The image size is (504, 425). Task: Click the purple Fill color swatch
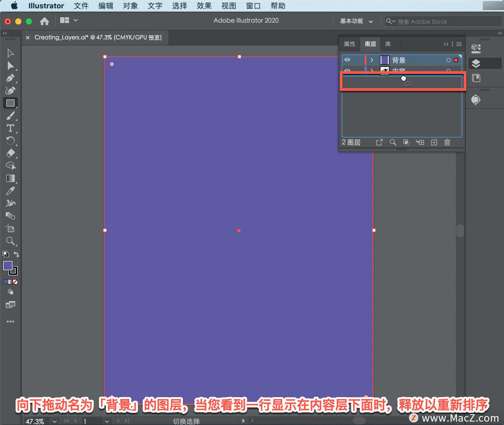tap(8, 265)
